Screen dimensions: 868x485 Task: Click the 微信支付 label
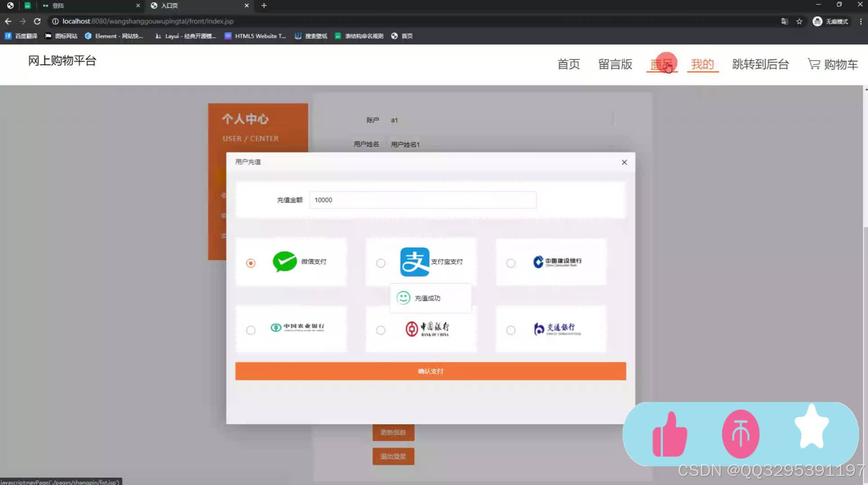(314, 261)
